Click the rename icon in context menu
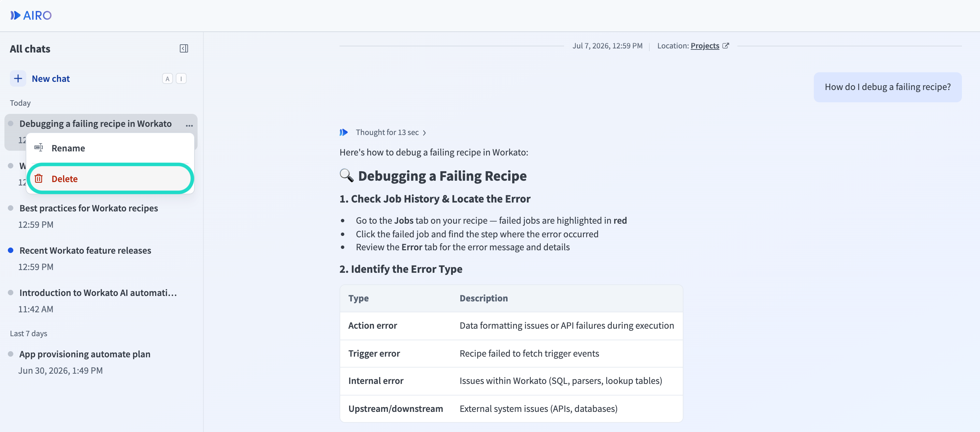 39,148
